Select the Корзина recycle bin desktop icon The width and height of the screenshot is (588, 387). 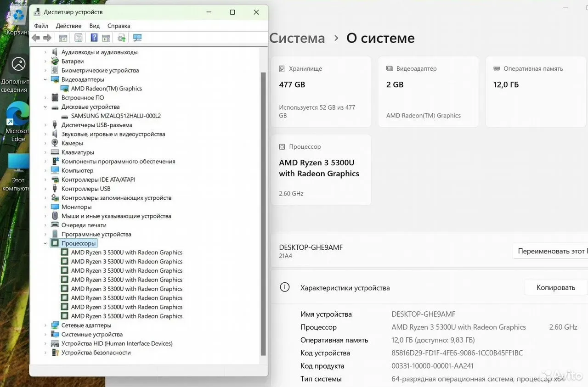pos(18,21)
